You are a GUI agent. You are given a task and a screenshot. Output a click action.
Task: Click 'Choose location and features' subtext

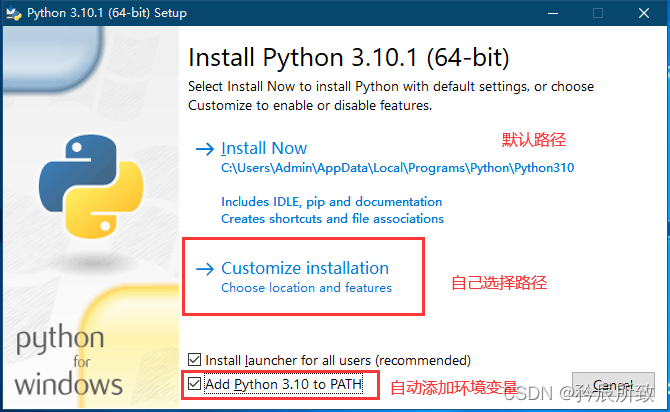click(306, 288)
